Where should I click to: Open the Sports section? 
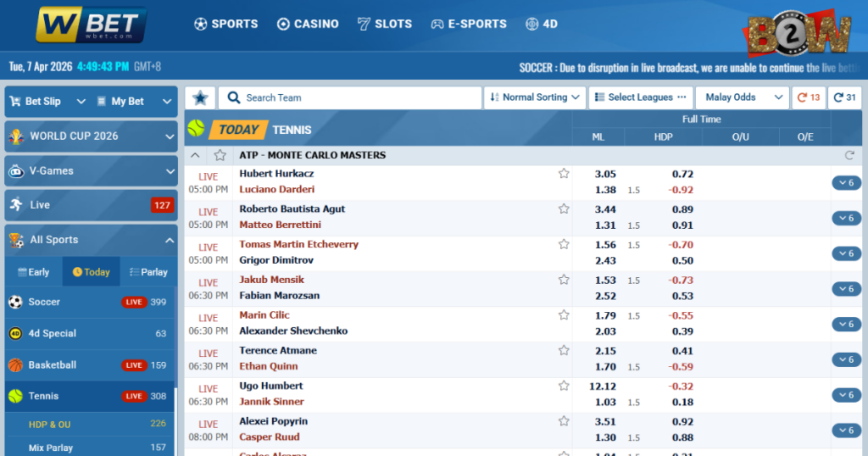pos(225,24)
